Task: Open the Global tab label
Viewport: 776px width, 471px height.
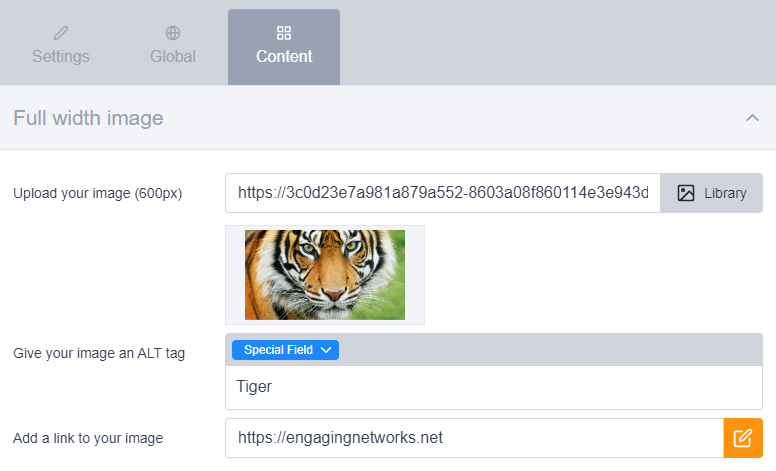Action: 173,56
